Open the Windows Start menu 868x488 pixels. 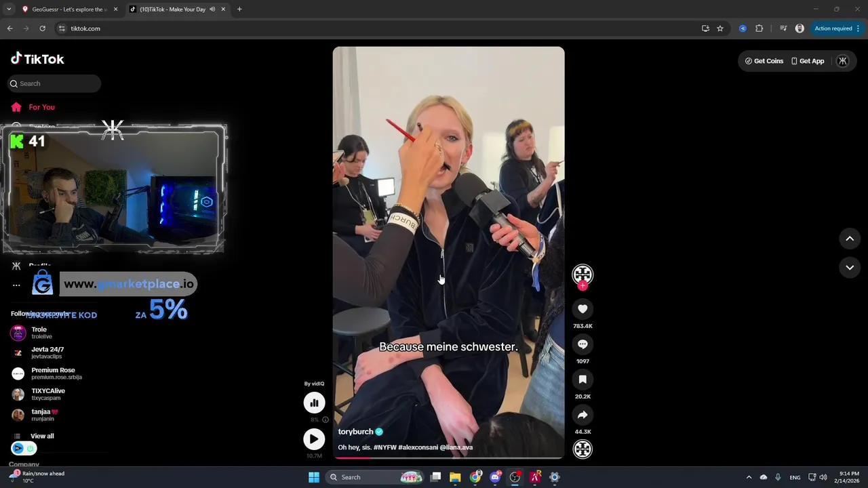tap(314, 477)
